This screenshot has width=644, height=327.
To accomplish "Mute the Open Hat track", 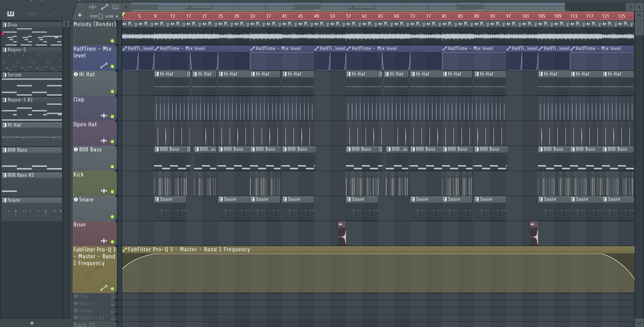I will tap(112, 141).
